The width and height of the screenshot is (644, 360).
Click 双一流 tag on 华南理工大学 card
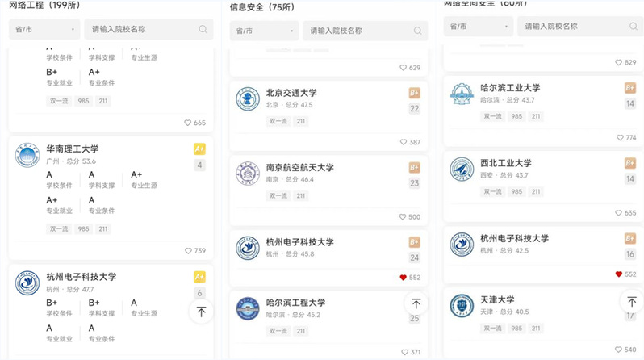point(59,229)
